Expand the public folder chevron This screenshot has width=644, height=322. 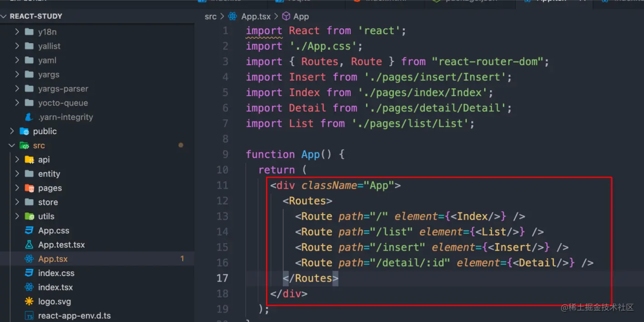click(12, 131)
